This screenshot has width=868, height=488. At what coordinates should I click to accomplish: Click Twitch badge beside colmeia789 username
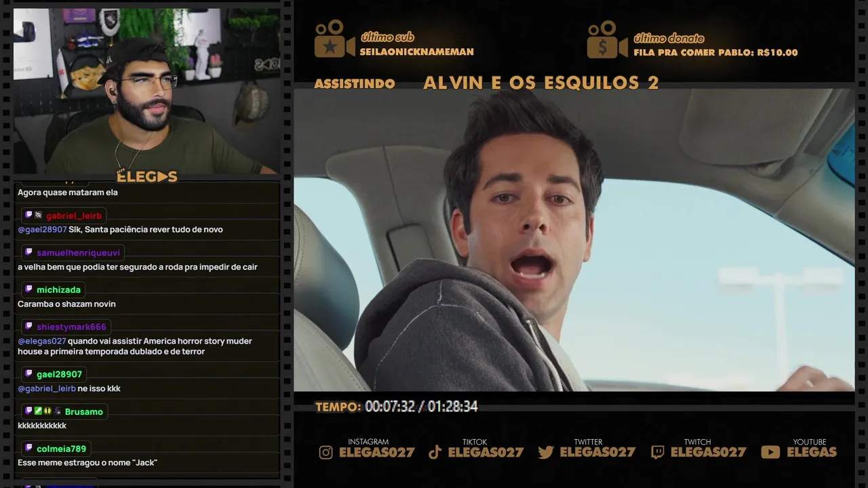[28, 448]
